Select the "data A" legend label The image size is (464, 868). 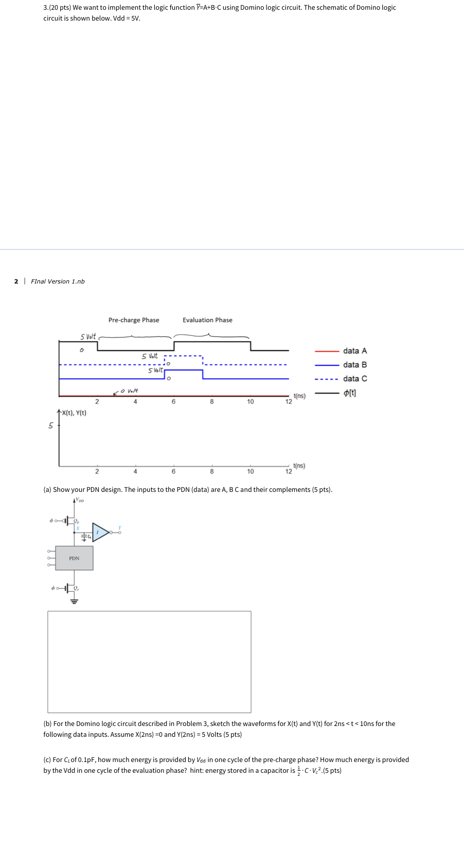[355, 351]
